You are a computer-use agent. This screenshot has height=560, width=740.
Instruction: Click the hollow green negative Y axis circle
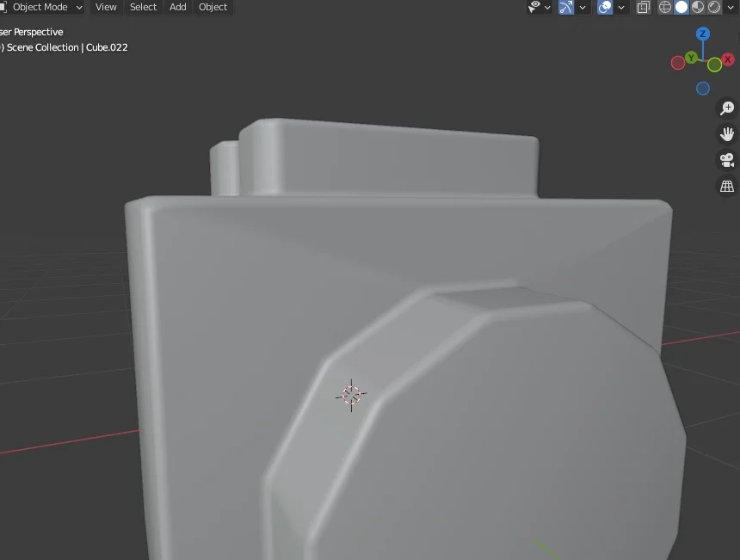pyautogui.click(x=714, y=65)
